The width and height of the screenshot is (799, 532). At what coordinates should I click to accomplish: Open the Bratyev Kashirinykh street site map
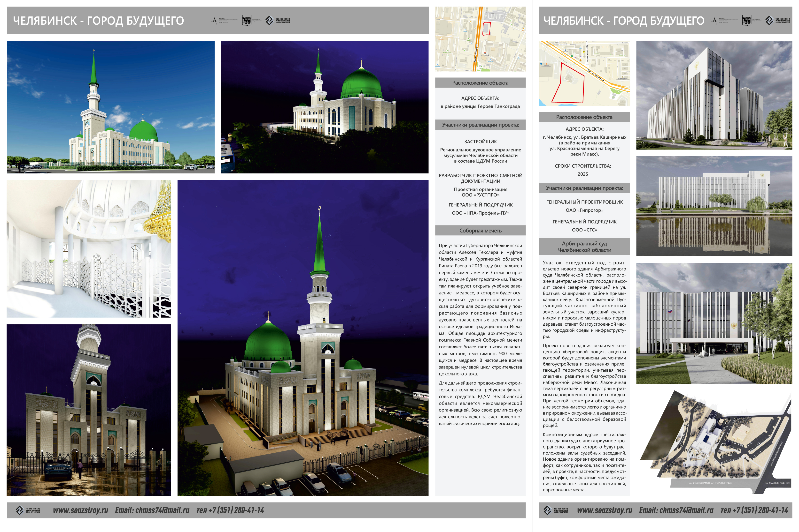coord(584,73)
